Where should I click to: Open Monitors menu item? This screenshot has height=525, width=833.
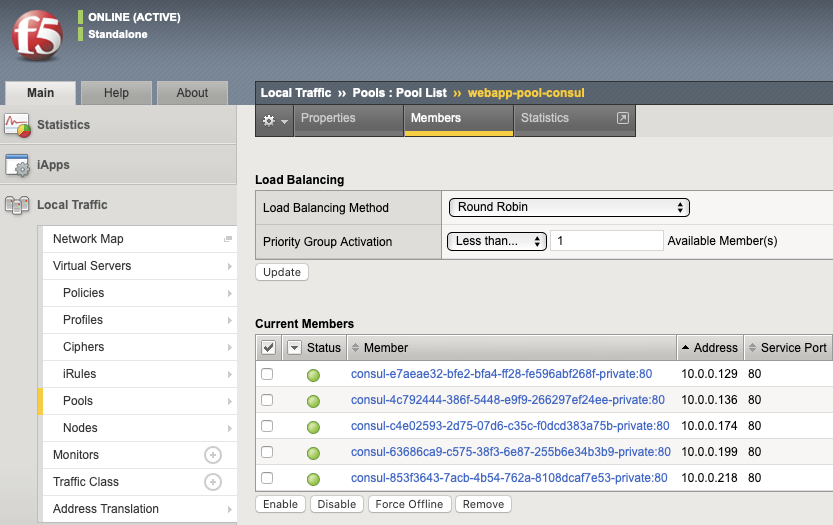coord(140,455)
